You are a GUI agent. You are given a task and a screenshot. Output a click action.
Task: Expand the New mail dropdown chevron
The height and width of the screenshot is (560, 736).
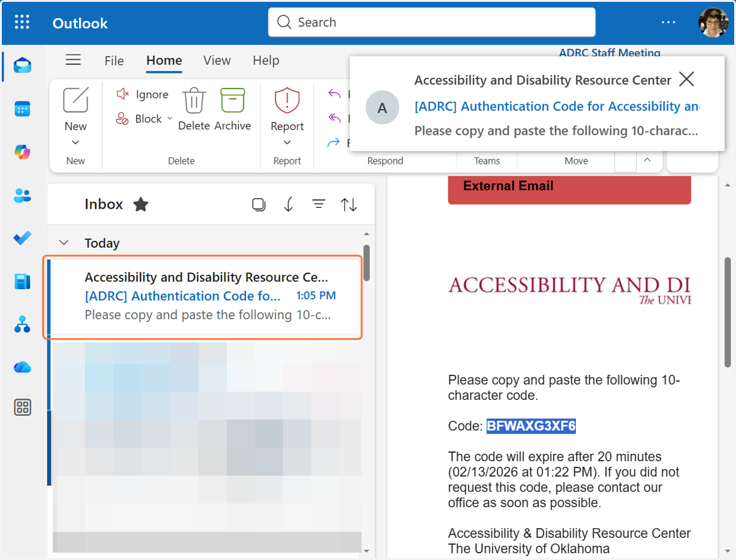coord(76,142)
